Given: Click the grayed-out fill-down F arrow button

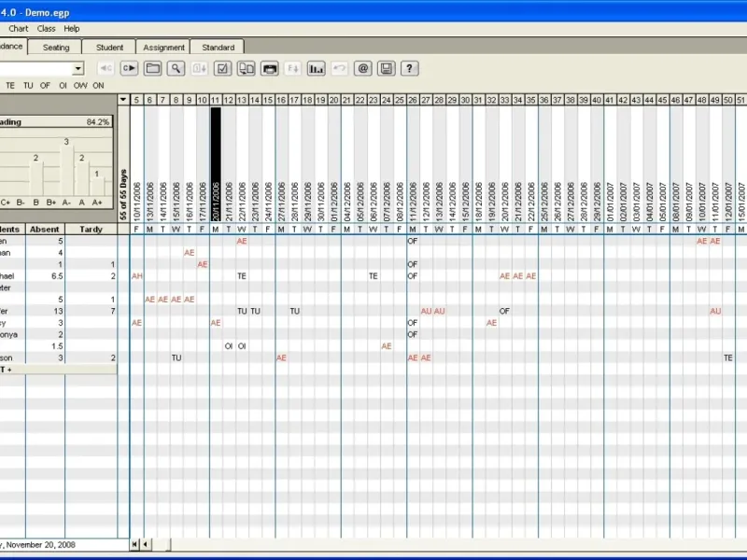Looking at the screenshot, I should [292, 68].
